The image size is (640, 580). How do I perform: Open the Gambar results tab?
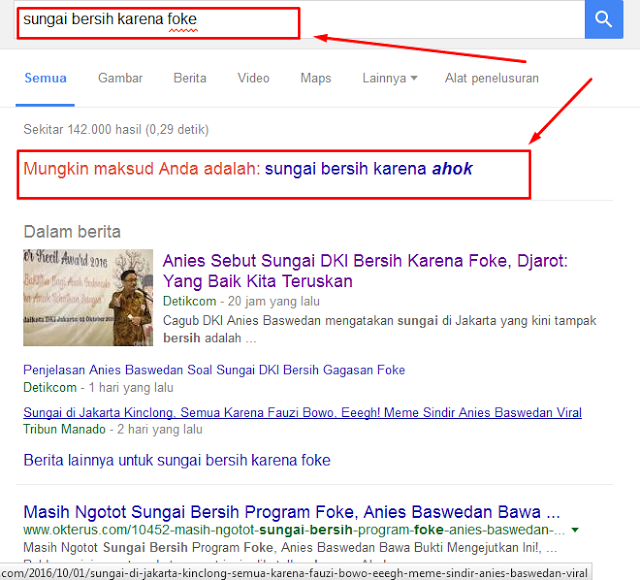[120, 78]
